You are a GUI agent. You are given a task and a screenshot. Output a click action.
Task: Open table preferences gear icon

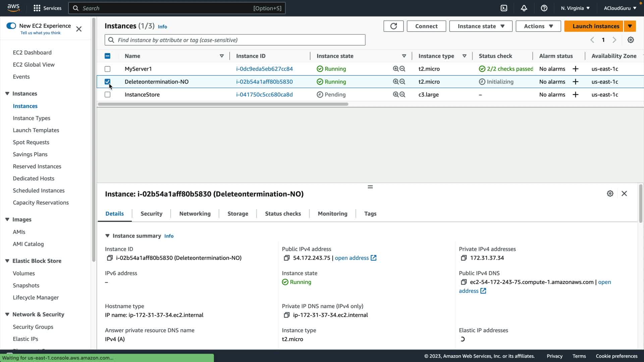[x=631, y=40]
